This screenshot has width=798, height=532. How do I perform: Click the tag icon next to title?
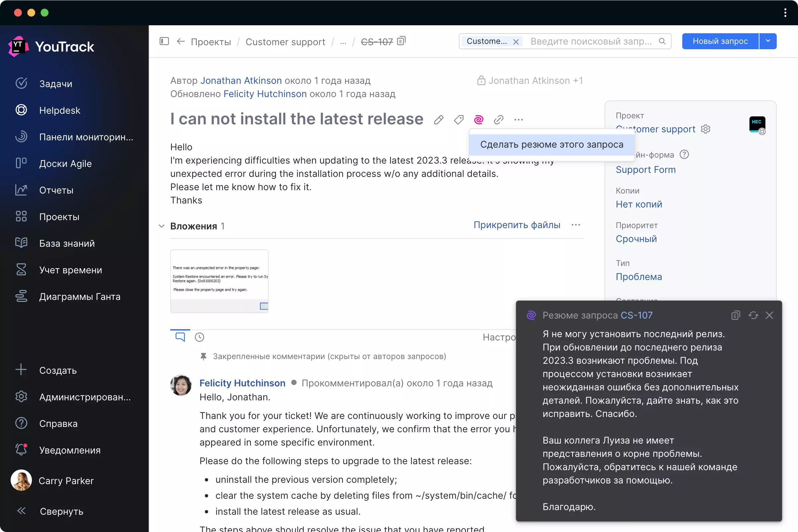click(459, 119)
